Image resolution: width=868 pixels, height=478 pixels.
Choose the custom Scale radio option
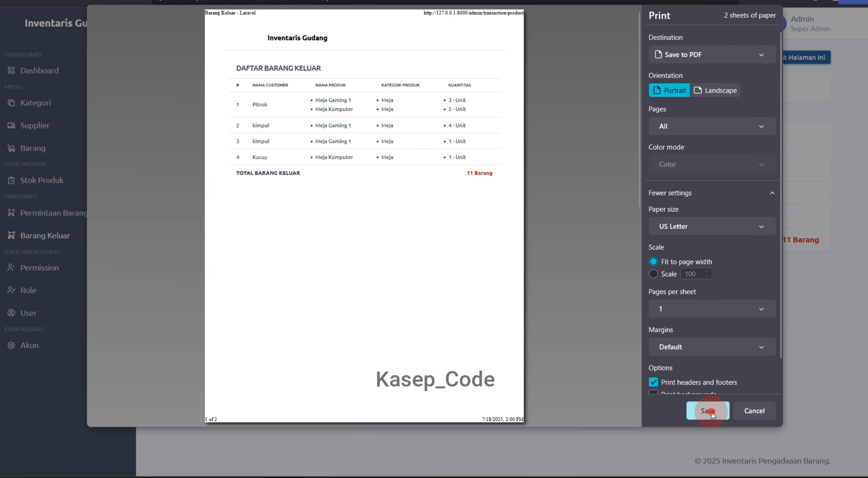653,274
